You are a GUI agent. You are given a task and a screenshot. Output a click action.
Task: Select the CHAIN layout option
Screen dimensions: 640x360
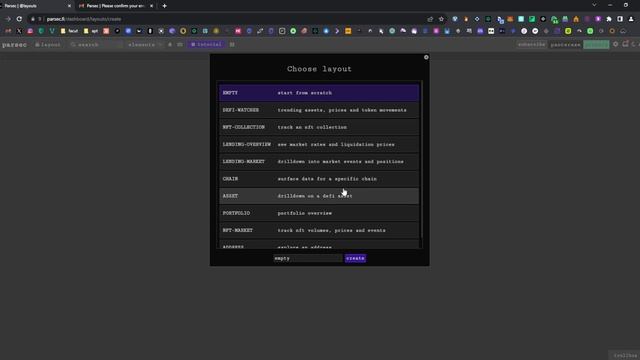(x=319, y=178)
